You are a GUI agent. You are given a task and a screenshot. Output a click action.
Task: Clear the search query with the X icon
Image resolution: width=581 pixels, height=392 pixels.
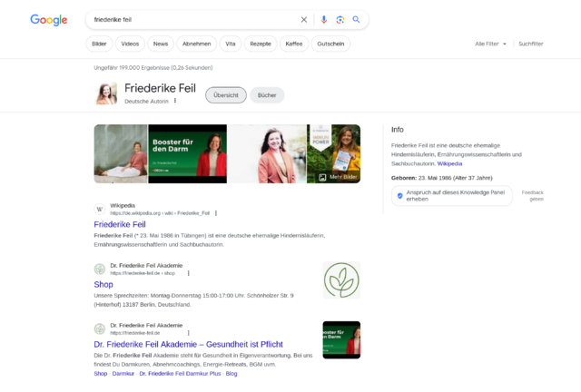pos(304,20)
